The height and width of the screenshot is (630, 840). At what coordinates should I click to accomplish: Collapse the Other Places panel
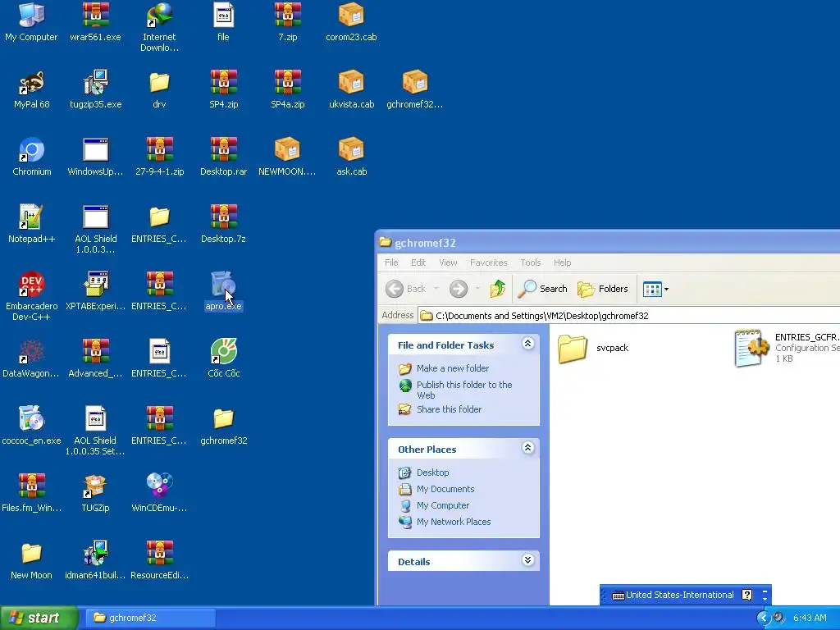tap(527, 447)
